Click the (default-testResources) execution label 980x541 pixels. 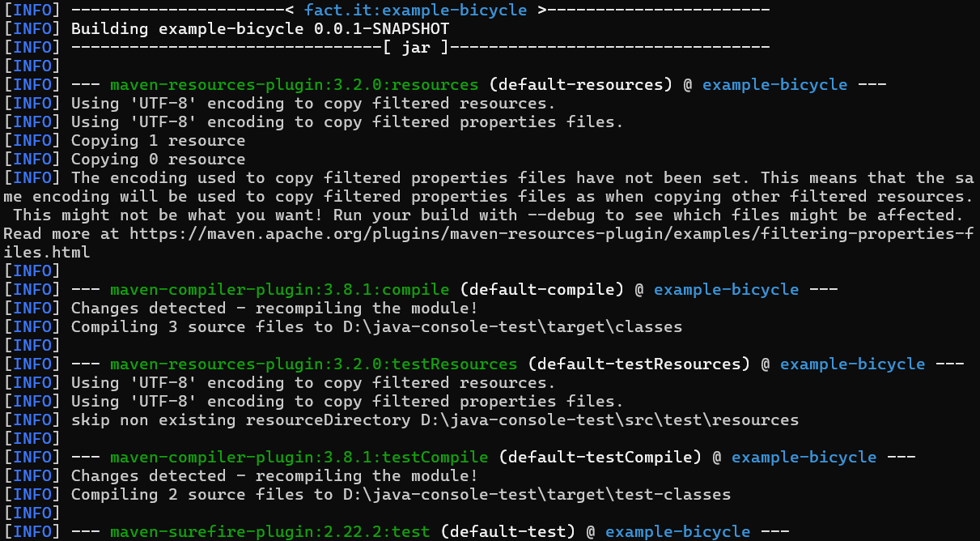pos(639,364)
